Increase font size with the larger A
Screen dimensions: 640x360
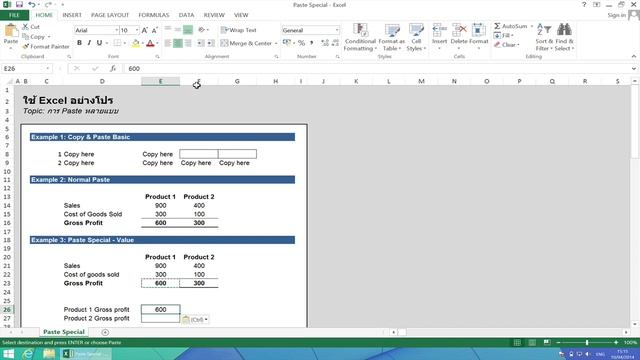coord(144,30)
